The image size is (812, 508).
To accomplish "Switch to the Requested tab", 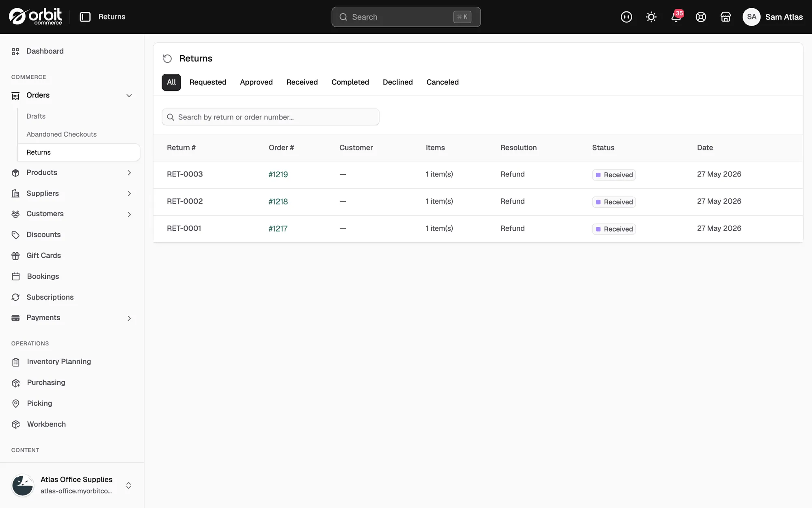I will 208,82.
